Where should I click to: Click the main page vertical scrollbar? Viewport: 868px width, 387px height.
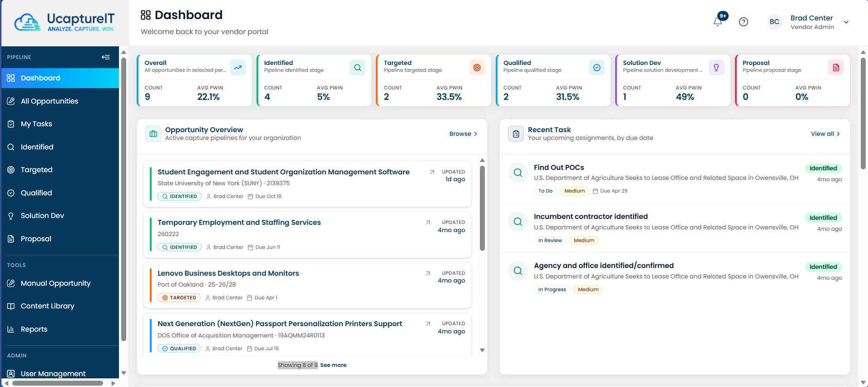(x=863, y=114)
